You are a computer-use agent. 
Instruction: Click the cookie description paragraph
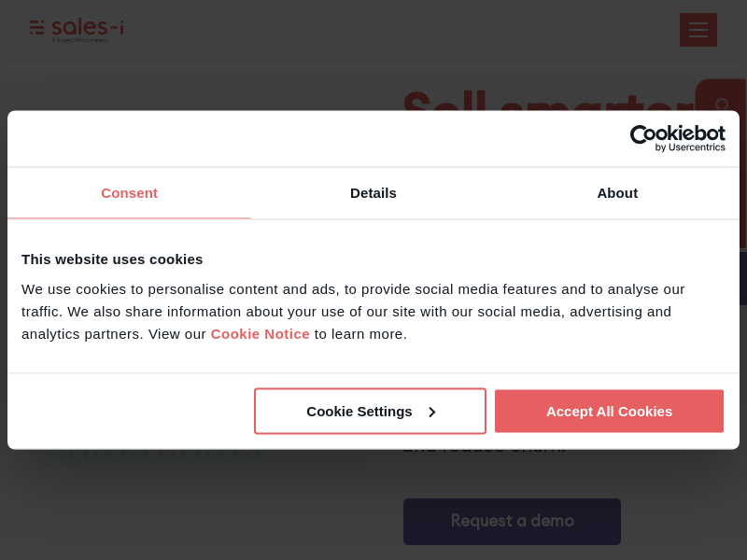pyautogui.click(x=353, y=312)
